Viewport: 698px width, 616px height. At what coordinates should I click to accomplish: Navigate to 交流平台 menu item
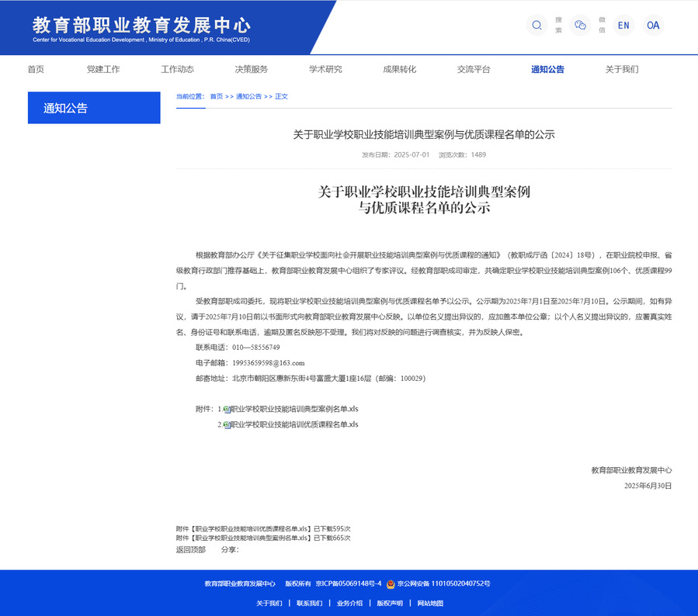coord(474,69)
